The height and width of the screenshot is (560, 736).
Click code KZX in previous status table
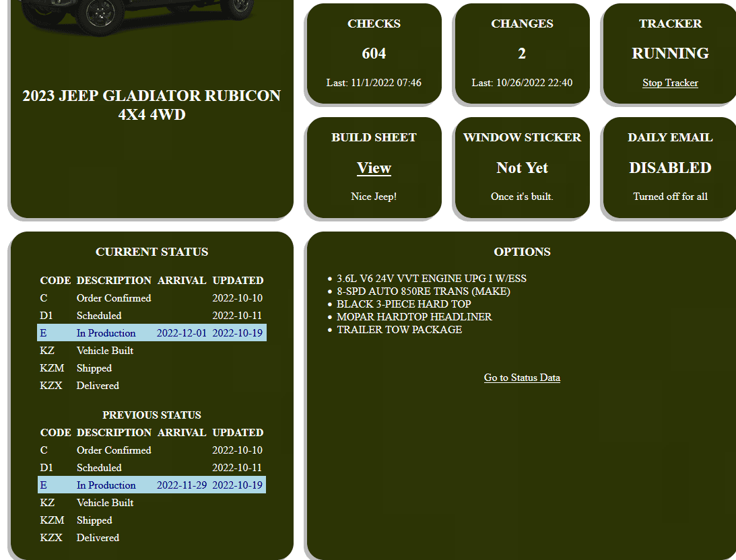pyautogui.click(x=51, y=538)
